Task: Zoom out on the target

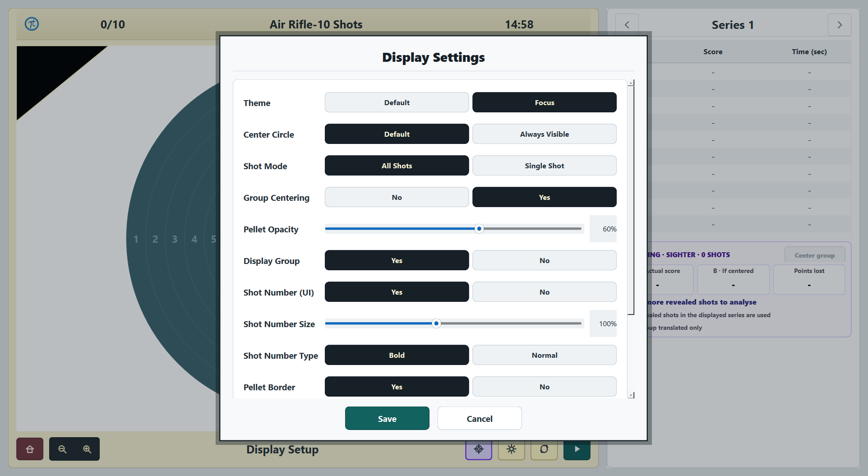Action: pyautogui.click(x=62, y=449)
